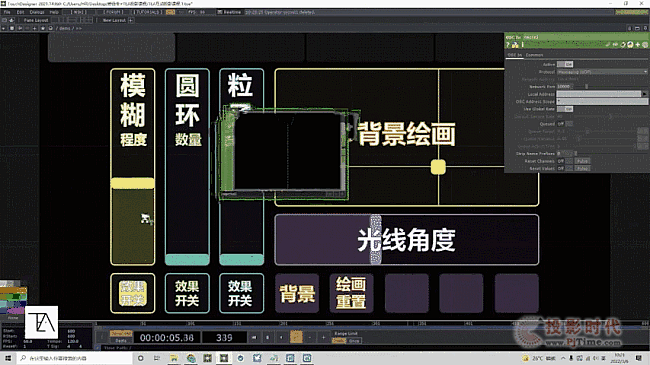Click the highlighted play button in timeline
Screen dimensions: 650x365
pyautogui.click(x=296, y=337)
